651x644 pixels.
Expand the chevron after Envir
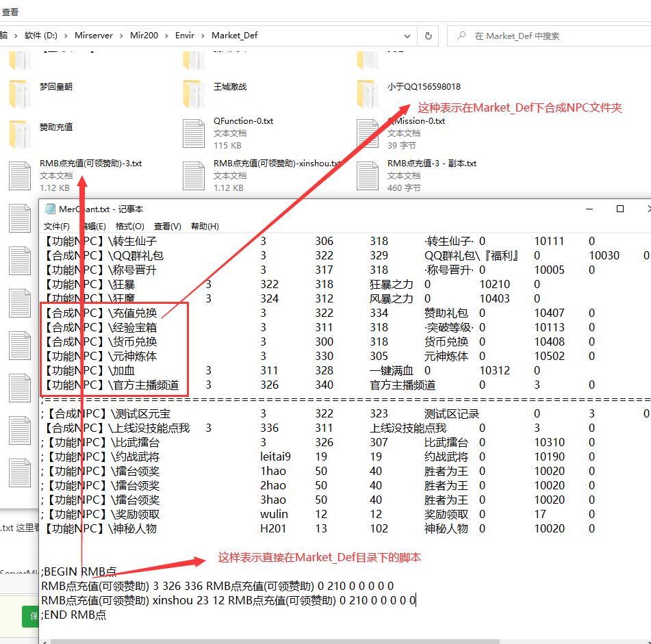click(203, 36)
